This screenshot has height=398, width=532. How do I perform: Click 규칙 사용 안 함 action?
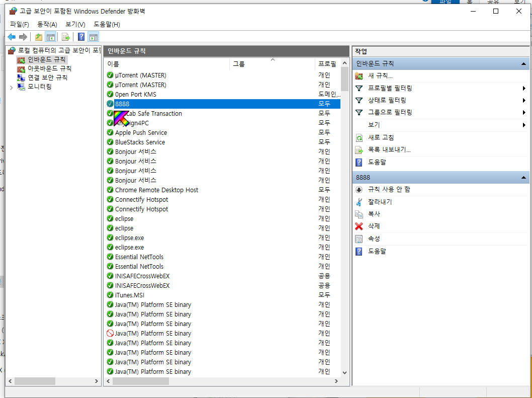tap(389, 190)
